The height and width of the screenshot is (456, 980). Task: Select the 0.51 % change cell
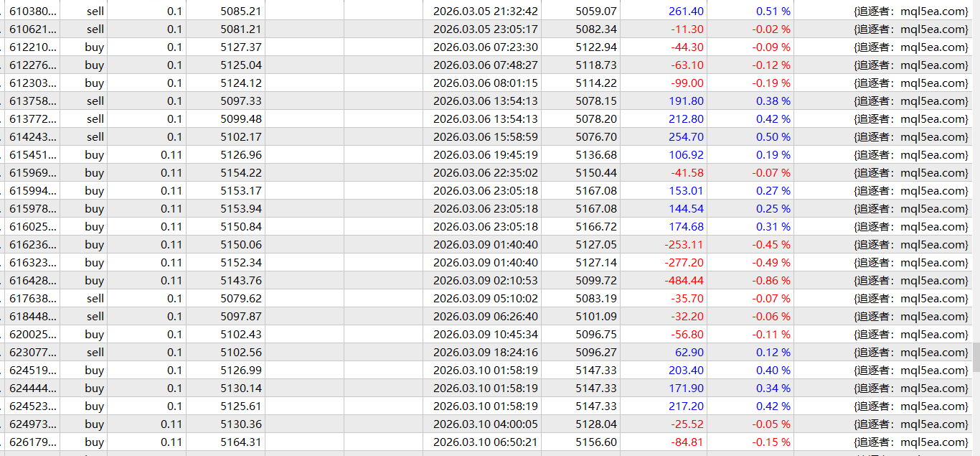click(x=773, y=11)
